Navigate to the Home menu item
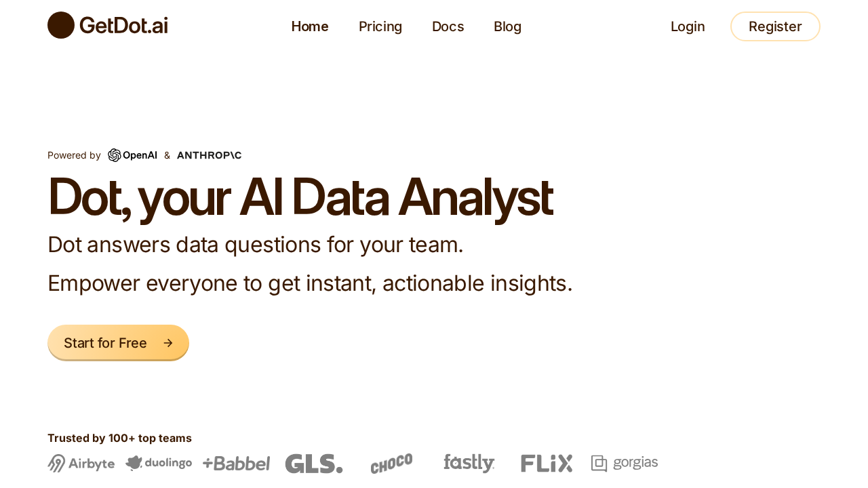The height and width of the screenshot is (488, 868). (310, 26)
